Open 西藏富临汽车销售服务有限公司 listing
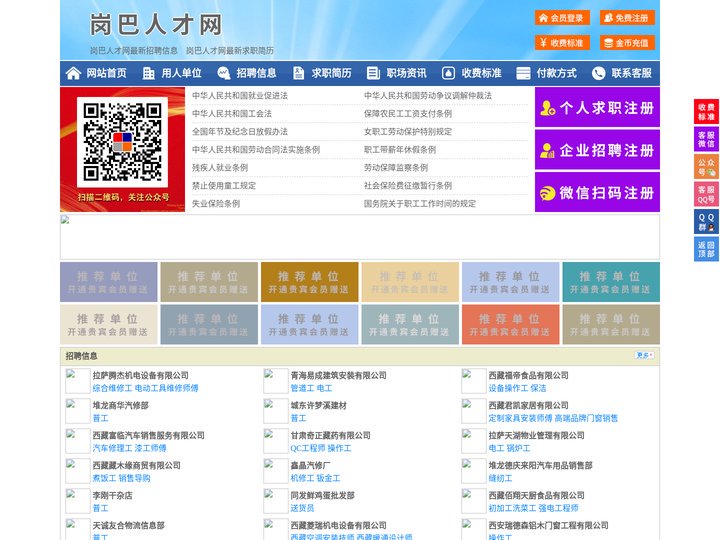The height and width of the screenshot is (540, 720). [148, 435]
